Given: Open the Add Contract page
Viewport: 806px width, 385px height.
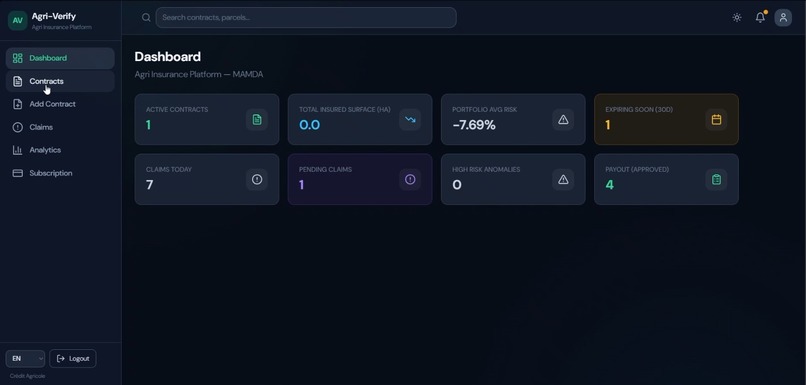Looking at the screenshot, I should tap(60, 104).
